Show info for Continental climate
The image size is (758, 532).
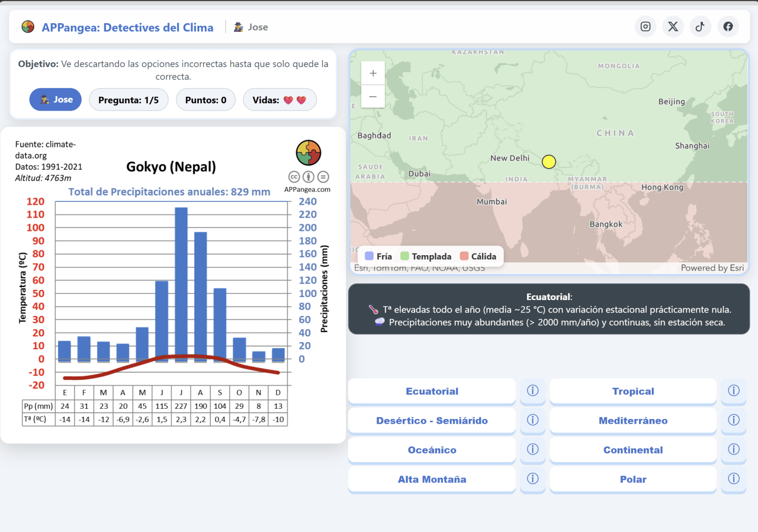point(734,450)
